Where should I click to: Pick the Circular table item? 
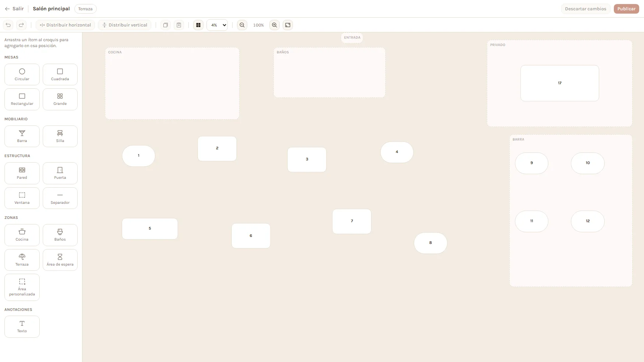coord(22,74)
